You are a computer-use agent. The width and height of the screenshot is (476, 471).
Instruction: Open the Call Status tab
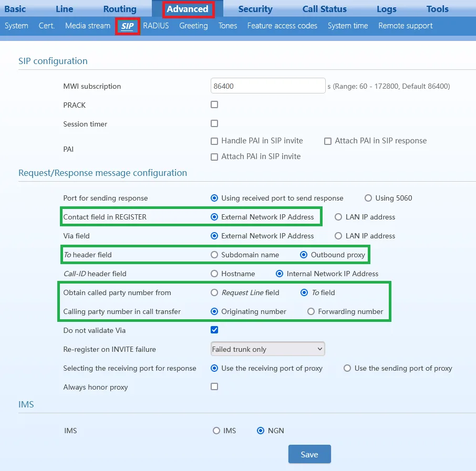pyautogui.click(x=324, y=9)
